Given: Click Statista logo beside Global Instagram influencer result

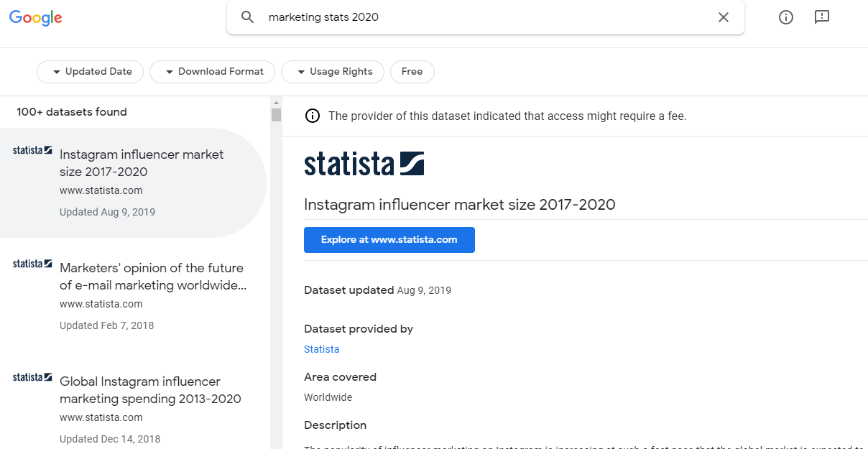Looking at the screenshot, I should 32,377.
